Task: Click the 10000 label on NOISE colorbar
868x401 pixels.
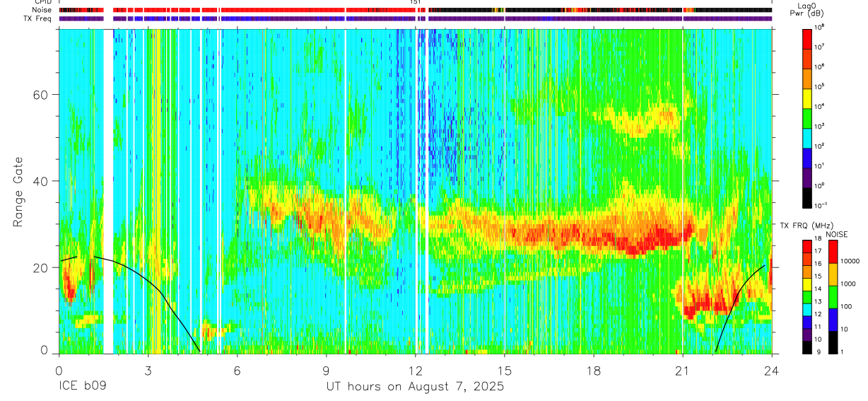Action: tap(850, 262)
